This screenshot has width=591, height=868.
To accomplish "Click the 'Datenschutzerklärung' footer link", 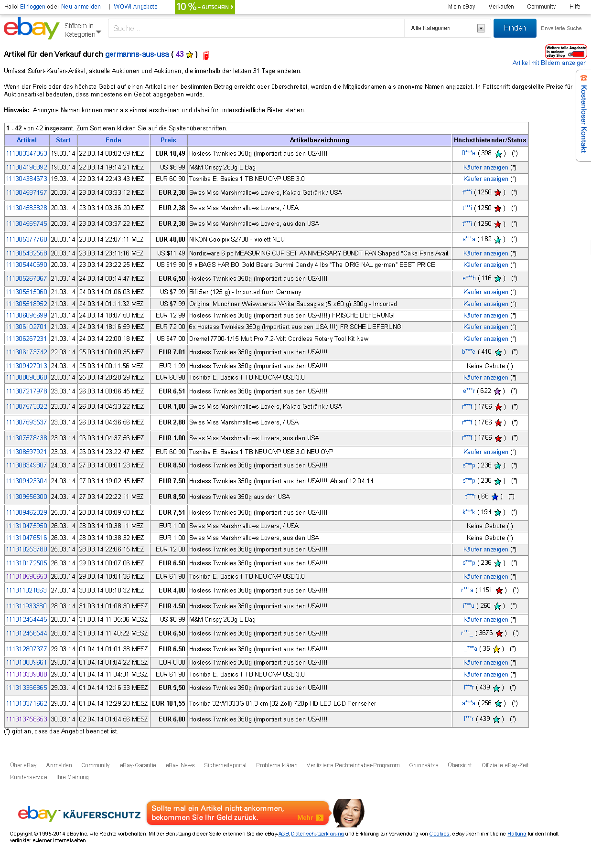I will coord(317,834).
